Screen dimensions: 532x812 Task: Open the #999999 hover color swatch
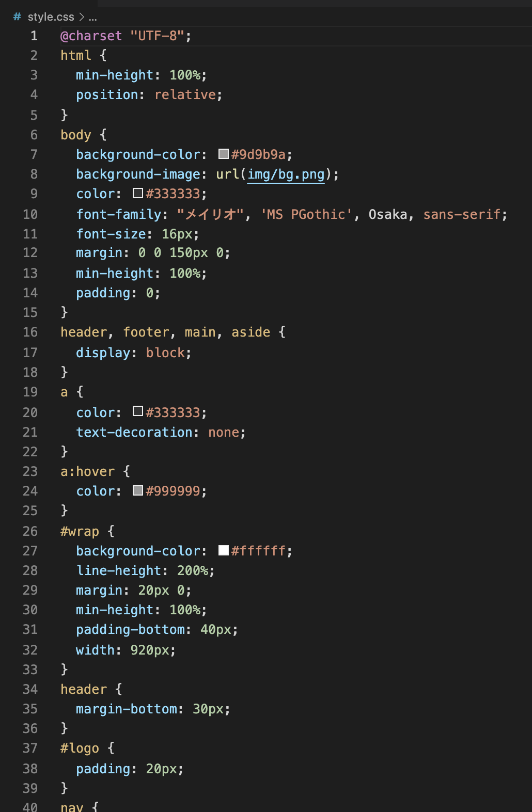click(138, 490)
